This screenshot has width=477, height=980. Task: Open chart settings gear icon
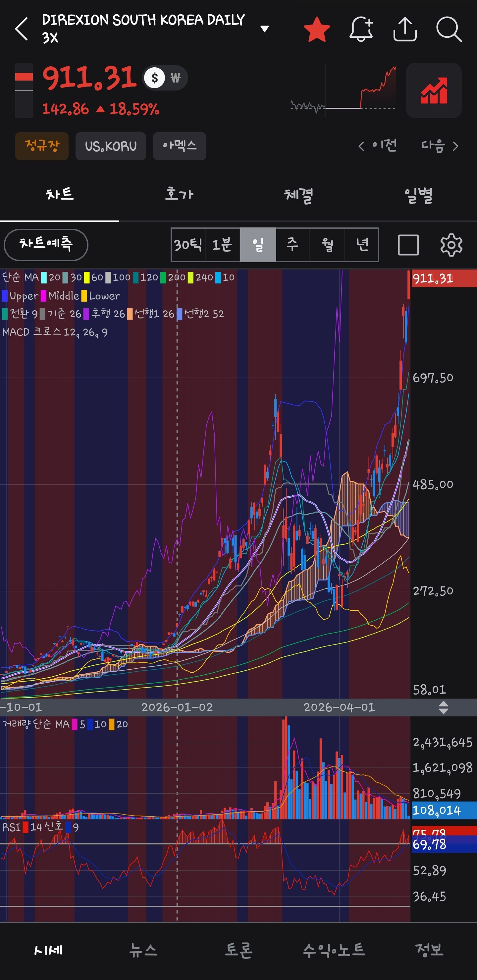(x=451, y=245)
